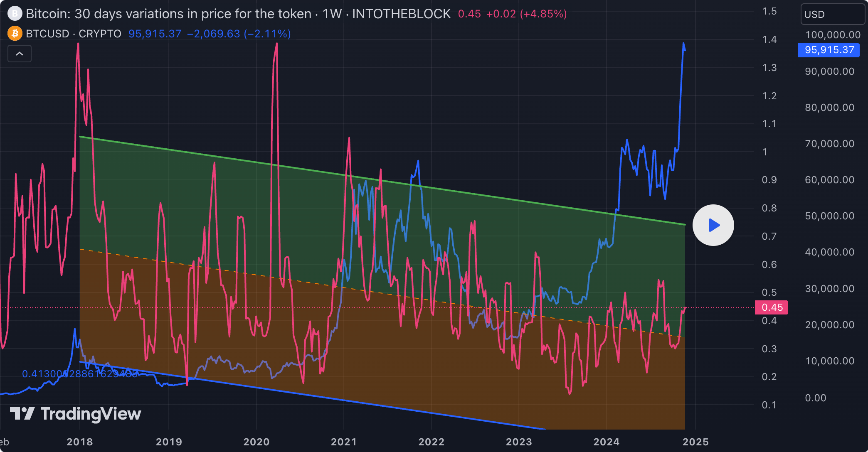Screen dimensions: 868x452
Task: Click the indicator change value +4.85%
Action: [545, 14]
